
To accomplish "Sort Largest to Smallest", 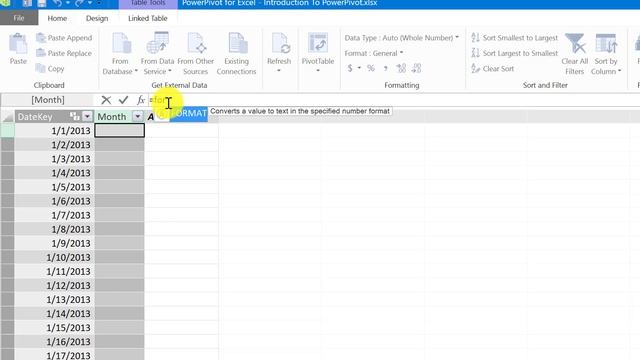I will coord(514,53).
